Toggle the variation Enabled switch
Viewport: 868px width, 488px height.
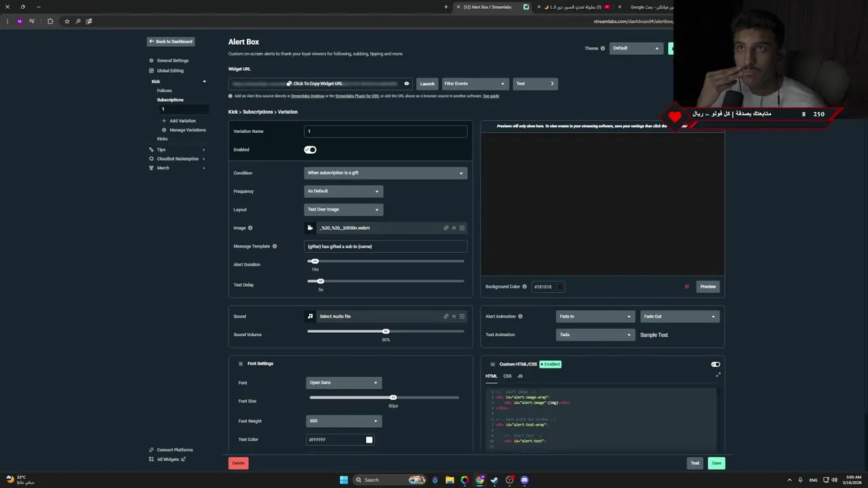[x=311, y=150]
